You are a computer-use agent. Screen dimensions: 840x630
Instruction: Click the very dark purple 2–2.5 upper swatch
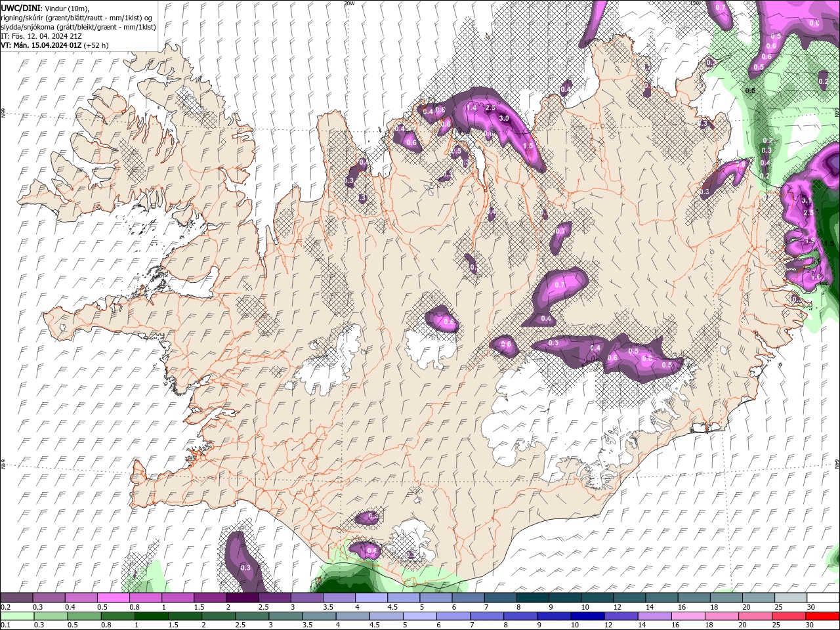241,598
